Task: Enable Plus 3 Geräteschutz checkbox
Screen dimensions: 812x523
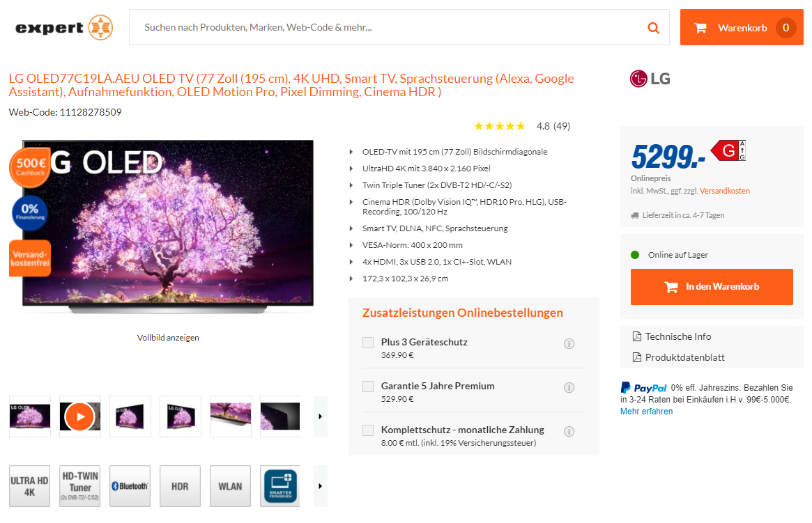Action: (368, 343)
